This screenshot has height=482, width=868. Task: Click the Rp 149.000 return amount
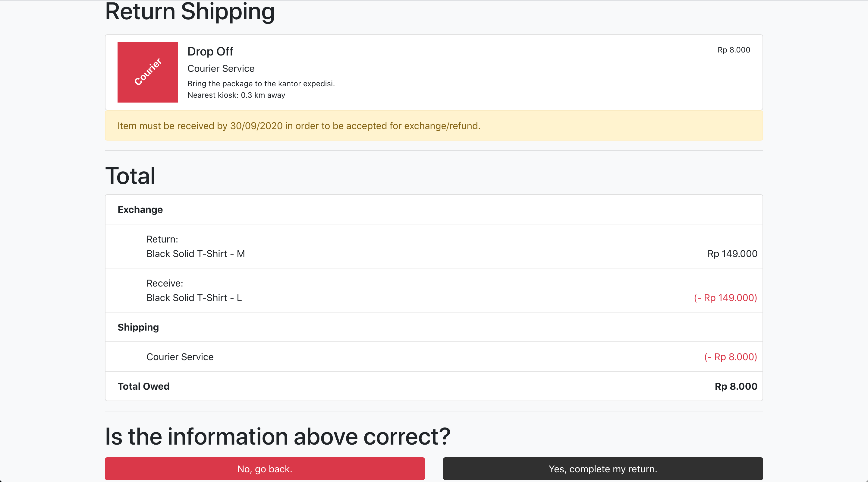coord(732,254)
